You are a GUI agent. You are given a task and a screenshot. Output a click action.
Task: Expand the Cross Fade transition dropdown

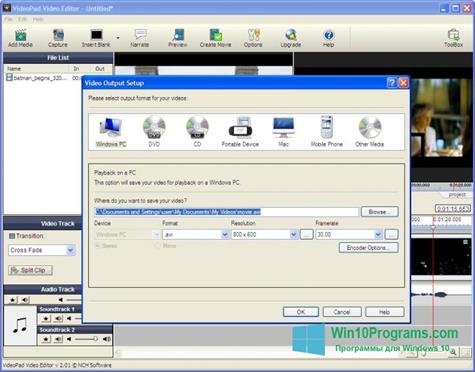(42, 250)
